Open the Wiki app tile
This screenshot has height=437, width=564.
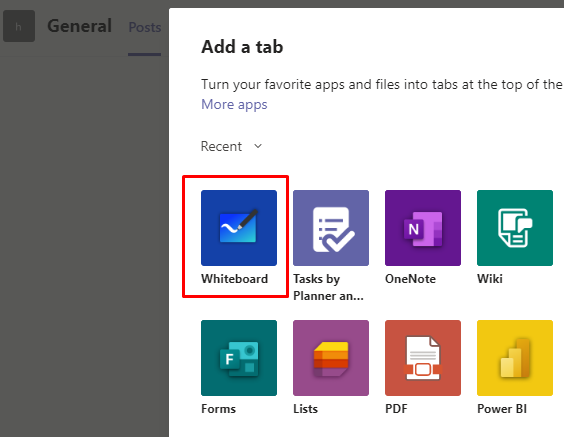click(515, 228)
